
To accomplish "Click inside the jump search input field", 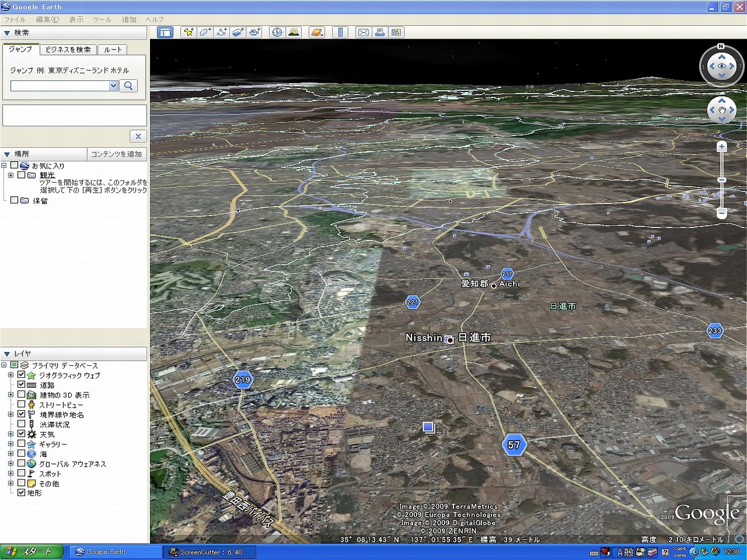I will [x=60, y=86].
